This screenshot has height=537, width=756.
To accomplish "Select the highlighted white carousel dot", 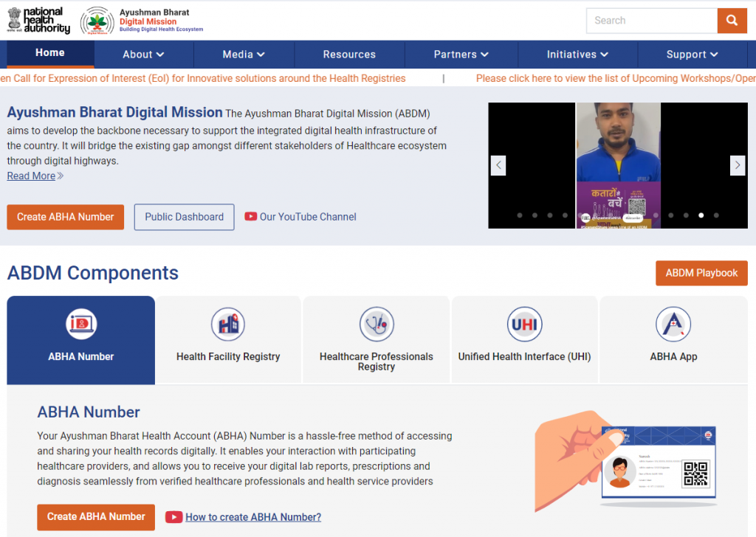I will coord(701,215).
